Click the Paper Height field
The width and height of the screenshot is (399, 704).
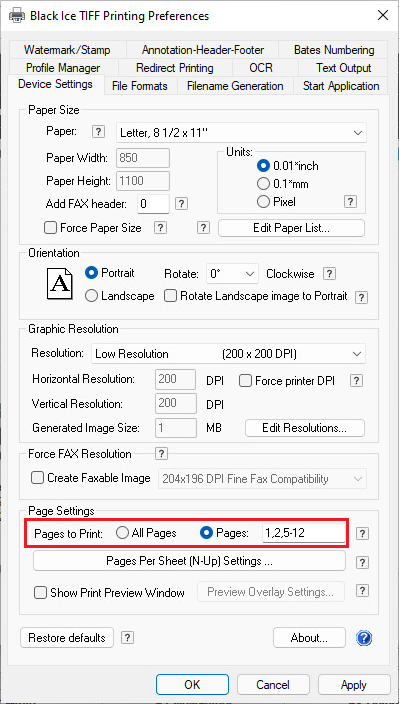(x=143, y=181)
